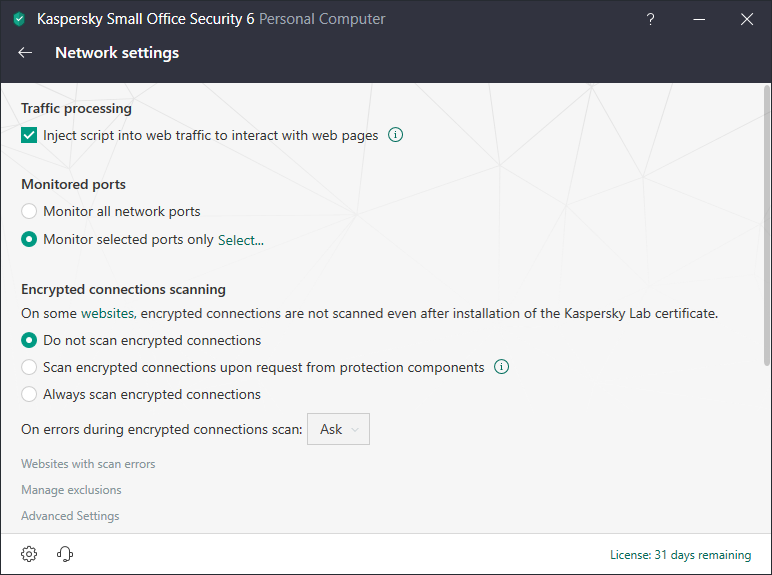This screenshot has width=772, height=575.
Task: Minimize the Kaspersky window
Action: click(x=699, y=19)
